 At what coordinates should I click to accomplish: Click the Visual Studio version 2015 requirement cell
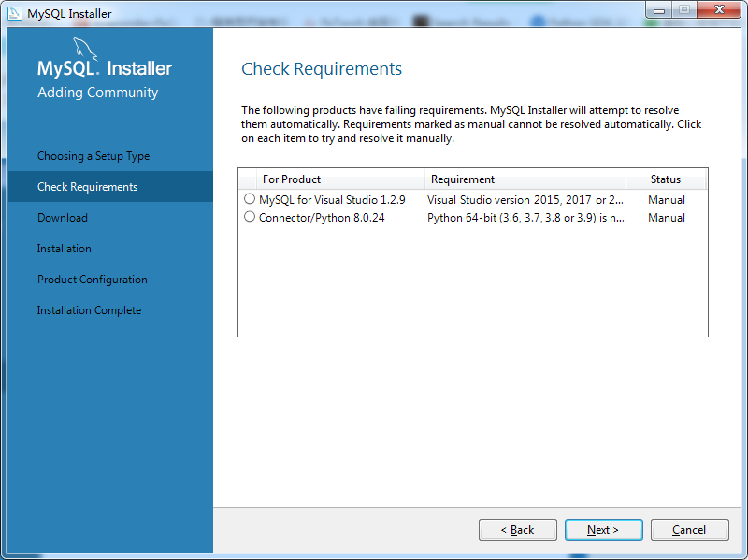tap(525, 199)
